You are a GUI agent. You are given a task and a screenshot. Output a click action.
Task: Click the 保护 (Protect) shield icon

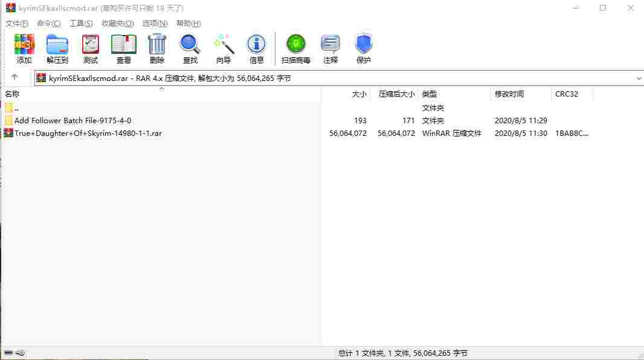(x=364, y=48)
